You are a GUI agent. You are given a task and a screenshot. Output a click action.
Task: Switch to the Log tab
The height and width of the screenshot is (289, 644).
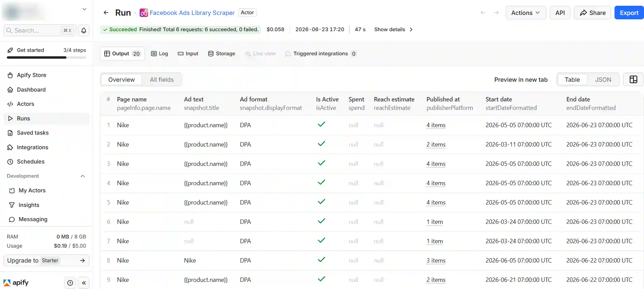[x=159, y=54]
